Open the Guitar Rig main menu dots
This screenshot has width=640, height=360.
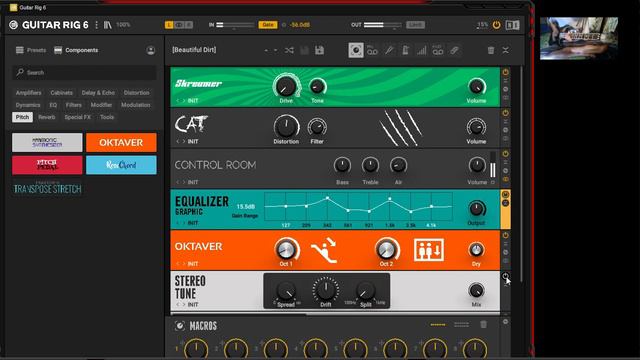(x=96, y=25)
